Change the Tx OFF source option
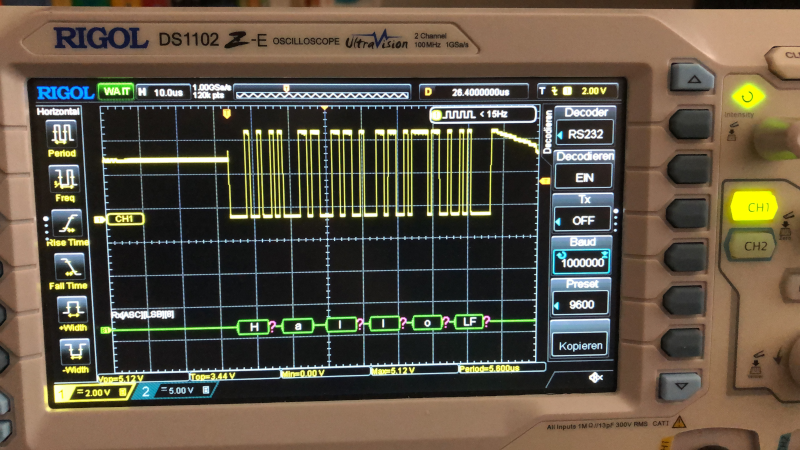This screenshot has height=450, width=800. [x=583, y=220]
